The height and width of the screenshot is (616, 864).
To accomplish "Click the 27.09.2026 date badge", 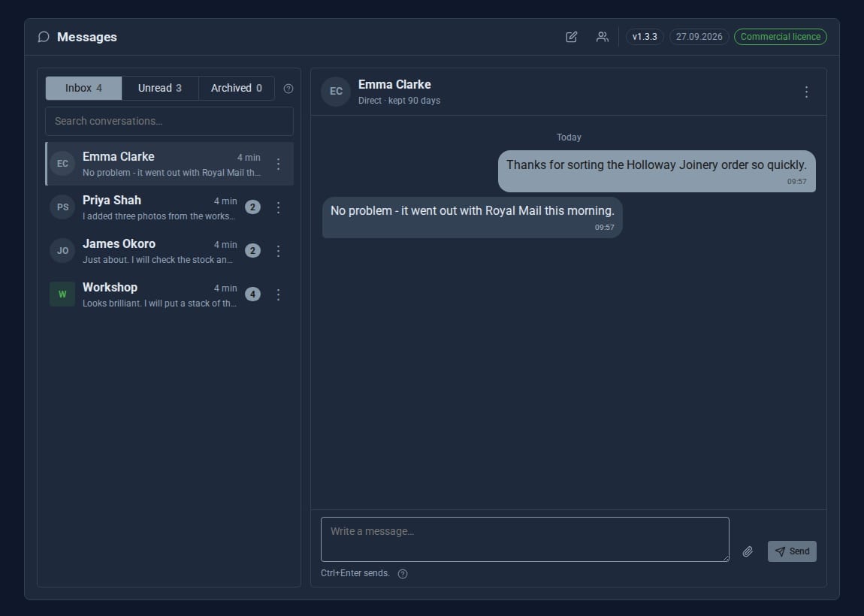I will pos(699,37).
